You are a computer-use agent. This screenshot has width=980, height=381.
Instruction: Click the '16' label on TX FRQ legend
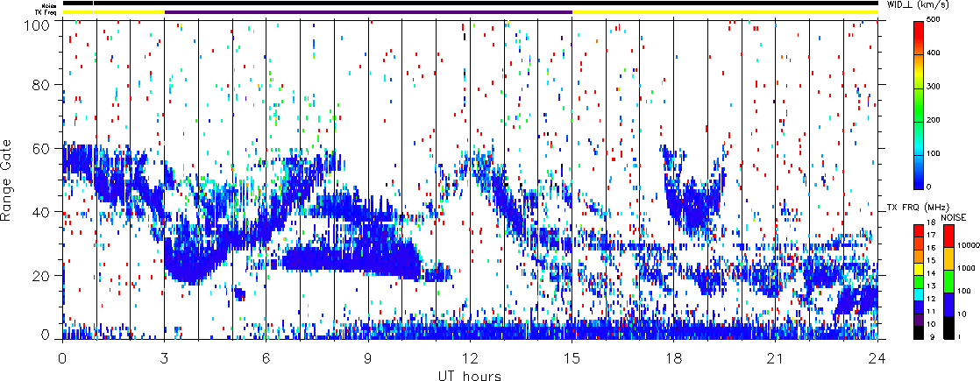931,248
